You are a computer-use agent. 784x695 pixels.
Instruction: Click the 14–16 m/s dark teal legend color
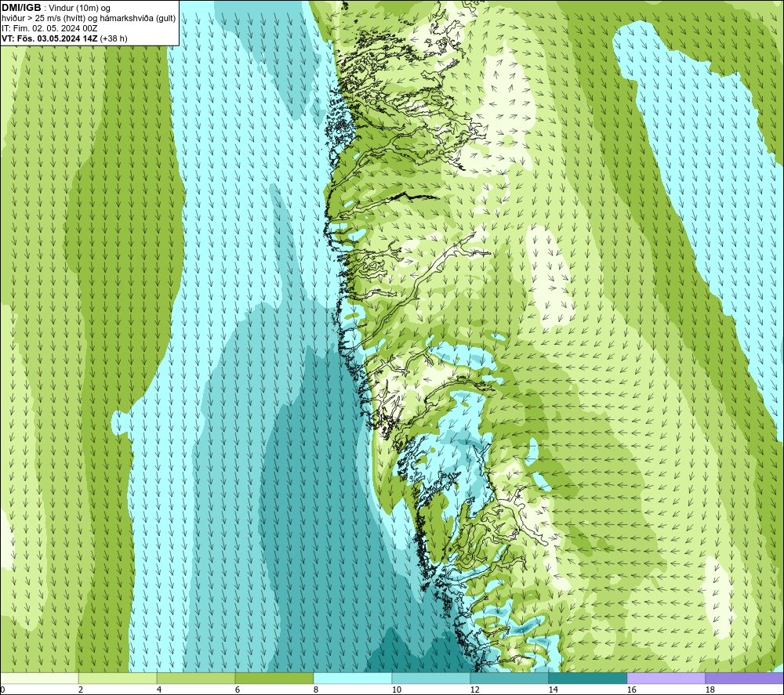587,679
